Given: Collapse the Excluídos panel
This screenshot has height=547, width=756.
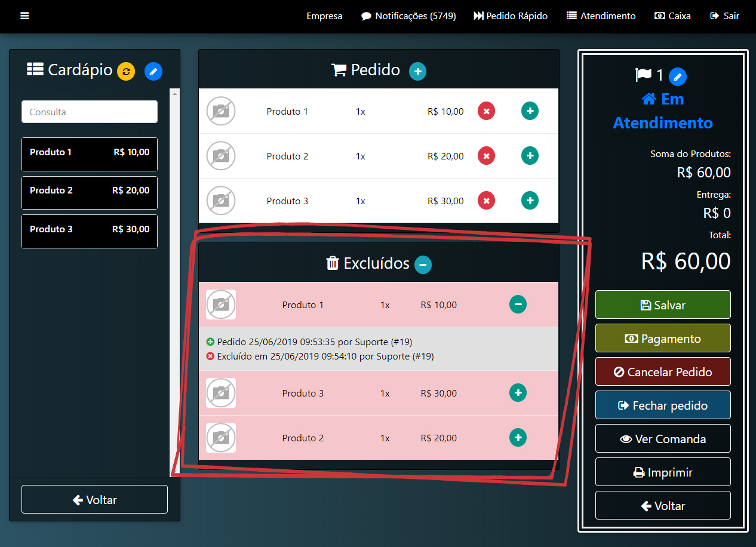Looking at the screenshot, I should point(423,265).
